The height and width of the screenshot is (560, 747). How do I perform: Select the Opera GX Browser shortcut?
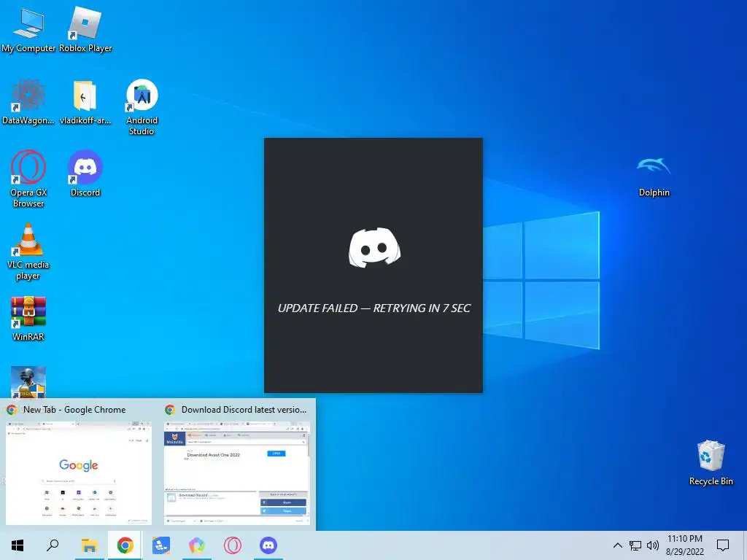[x=28, y=179]
